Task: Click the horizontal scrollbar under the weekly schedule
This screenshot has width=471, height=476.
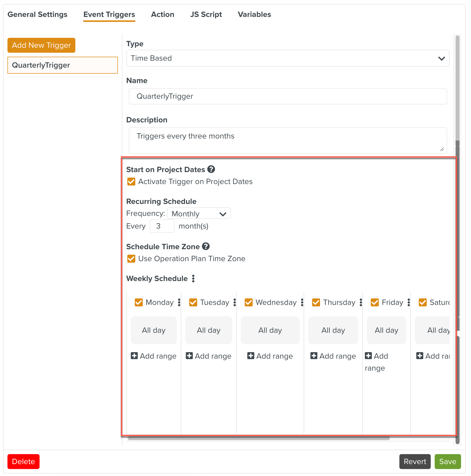Action: [x=259, y=438]
